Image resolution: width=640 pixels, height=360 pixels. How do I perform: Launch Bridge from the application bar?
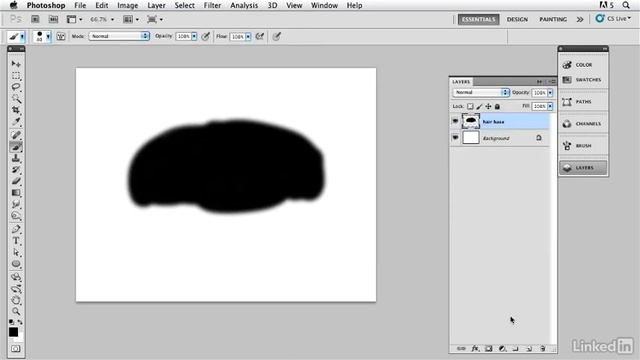coord(36,19)
